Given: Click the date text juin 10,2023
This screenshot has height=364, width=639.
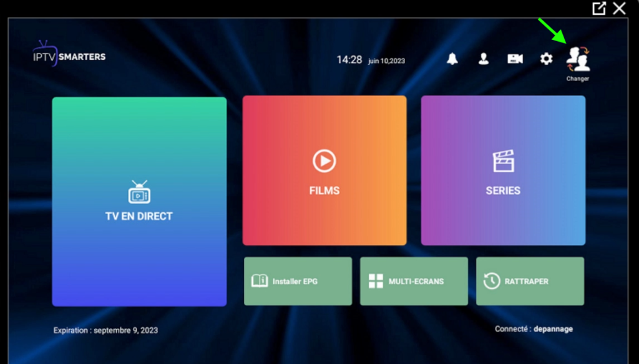Looking at the screenshot, I should click(386, 61).
